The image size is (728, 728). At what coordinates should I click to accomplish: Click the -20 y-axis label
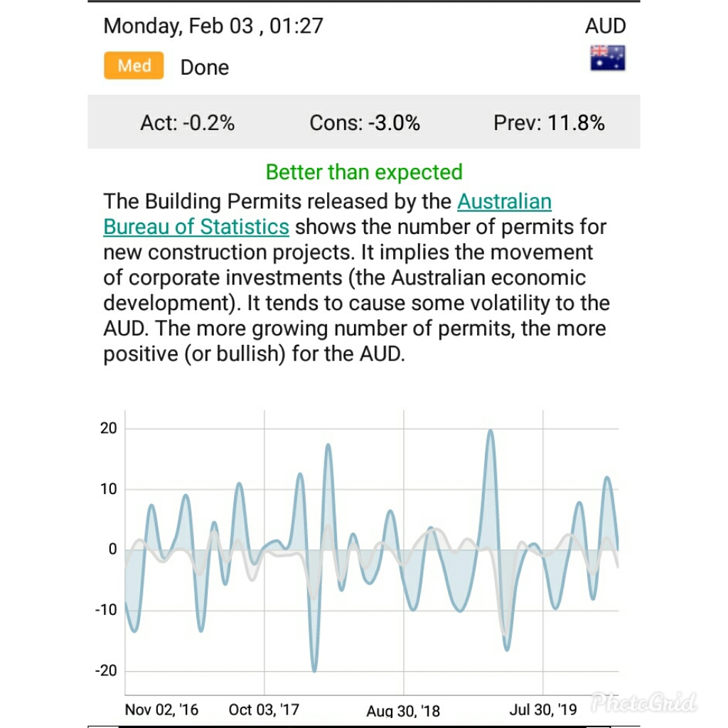click(x=106, y=670)
